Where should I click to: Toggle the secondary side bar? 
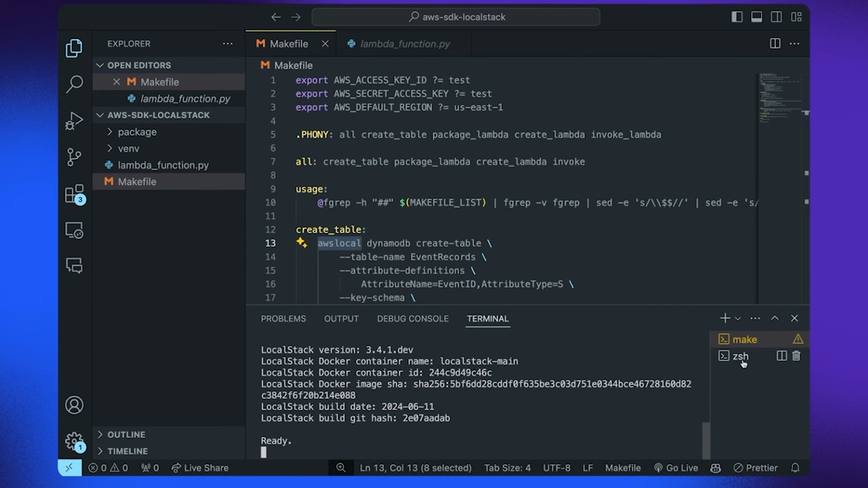point(776,17)
